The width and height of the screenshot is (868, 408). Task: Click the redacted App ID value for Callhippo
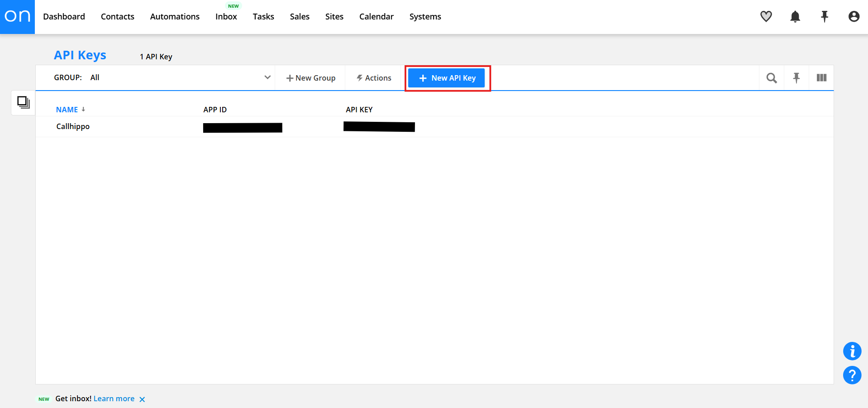point(243,128)
